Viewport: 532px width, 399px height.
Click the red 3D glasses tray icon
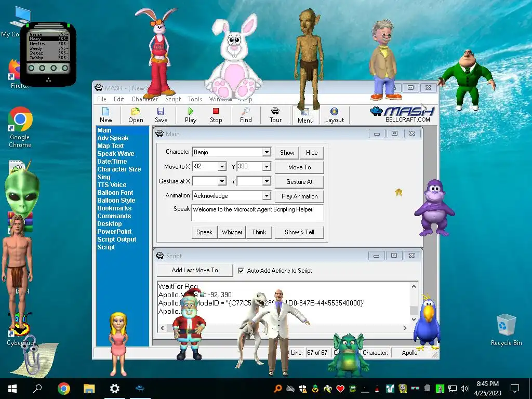coord(415,389)
